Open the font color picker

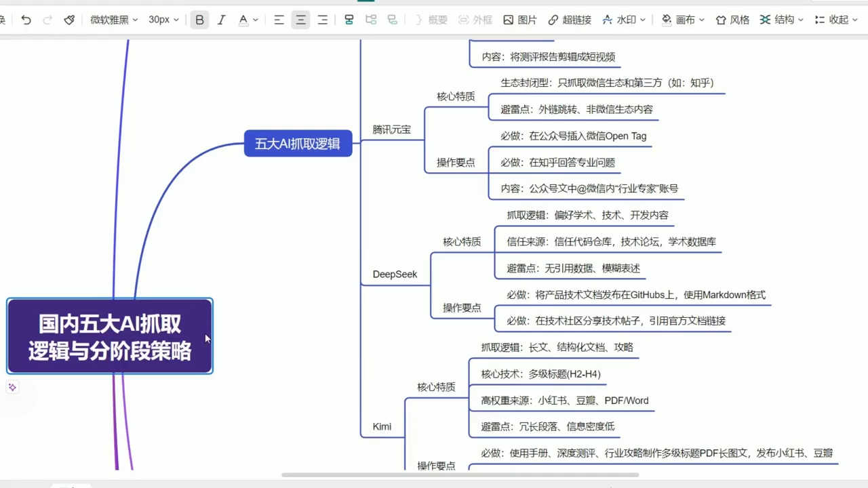(x=248, y=20)
